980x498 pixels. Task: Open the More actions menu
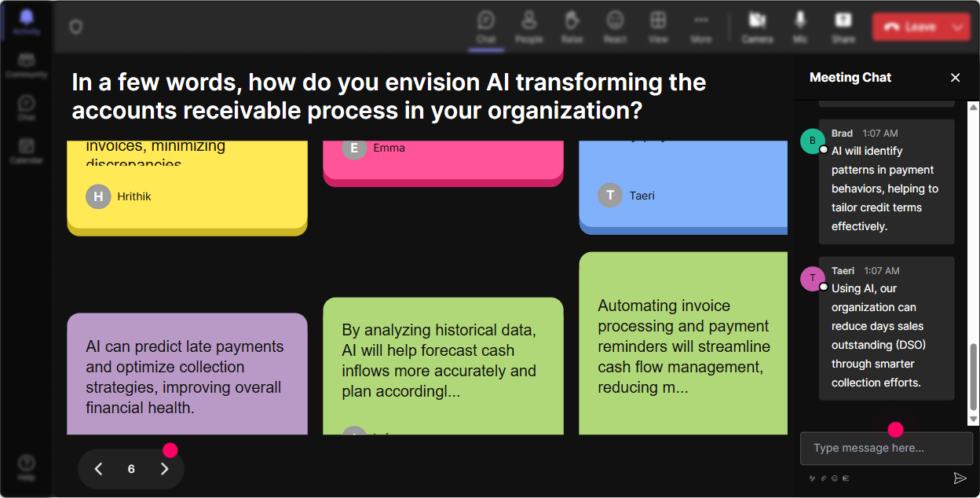(701, 27)
